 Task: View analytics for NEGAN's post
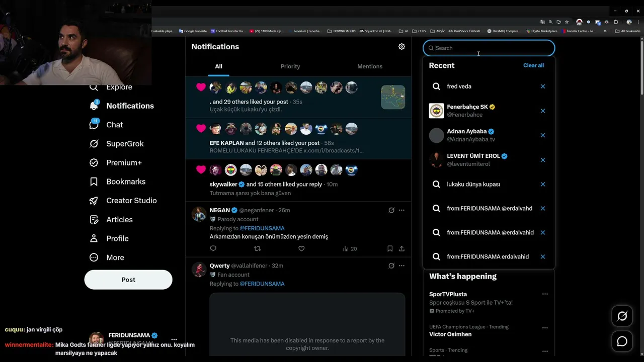pyautogui.click(x=350, y=248)
